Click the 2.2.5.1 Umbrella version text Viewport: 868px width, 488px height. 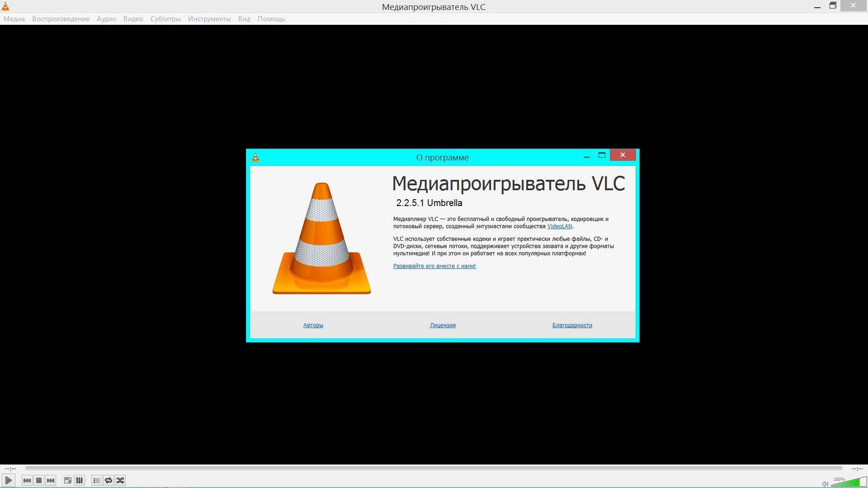[x=429, y=203]
